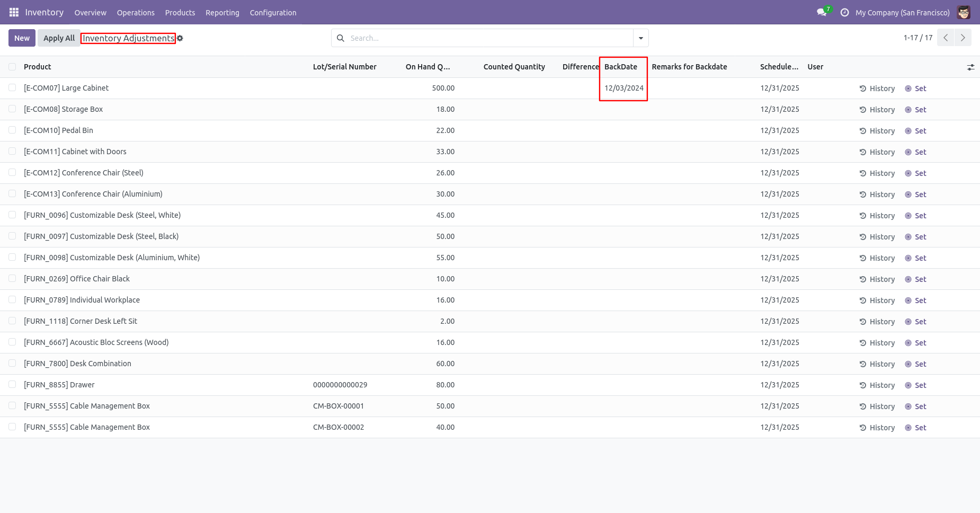Open the optional columns settings icon
The height and width of the screenshot is (513, 980).
click(970, 67)
